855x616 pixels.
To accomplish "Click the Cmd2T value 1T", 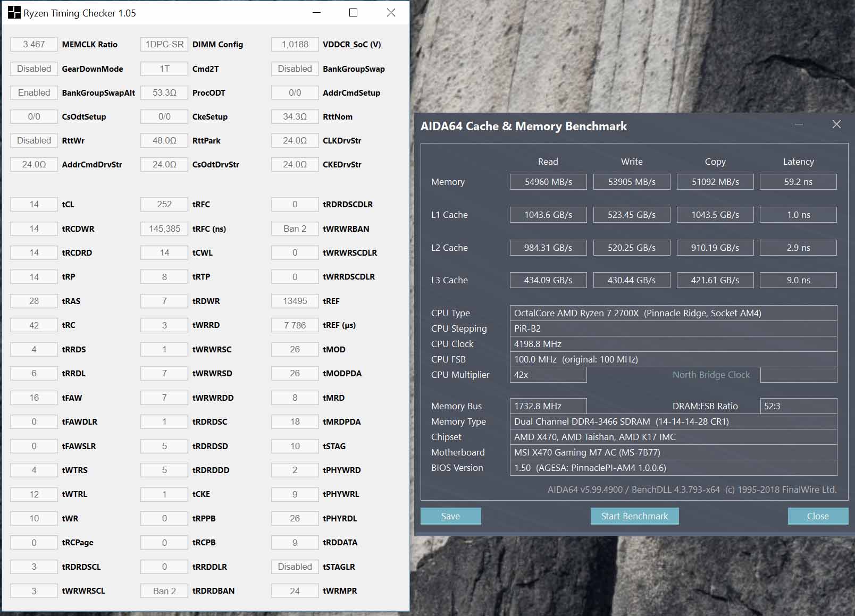I will coord(164,69).
